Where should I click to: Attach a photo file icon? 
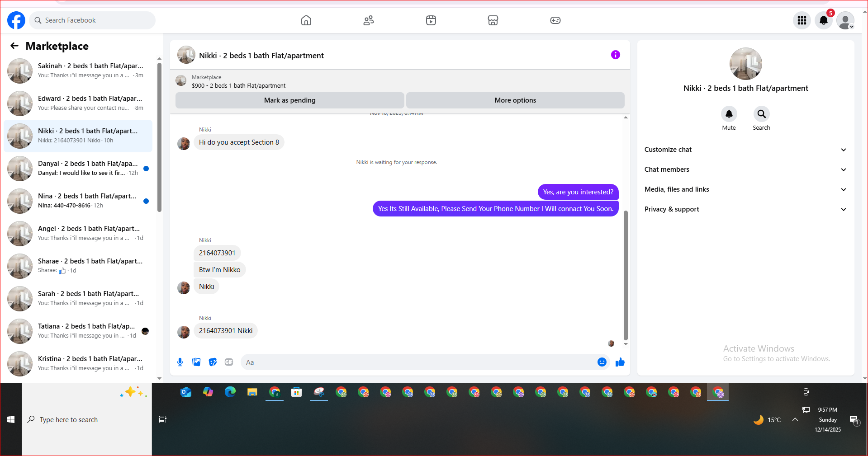click(x=196, y=362)
